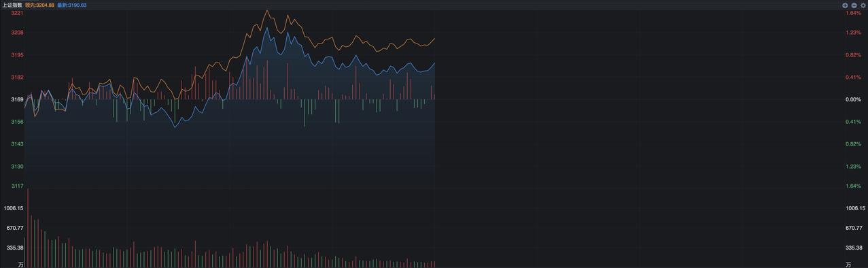Click the 3169 baseline price label
Viewport: 868px width, 268px height.
tap(18, 99)
